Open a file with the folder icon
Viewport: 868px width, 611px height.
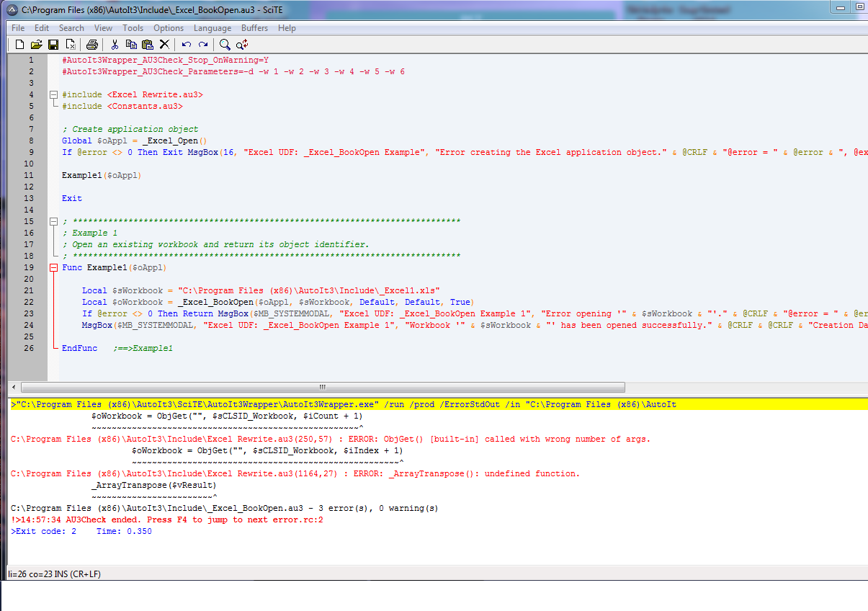coord(36,45)
